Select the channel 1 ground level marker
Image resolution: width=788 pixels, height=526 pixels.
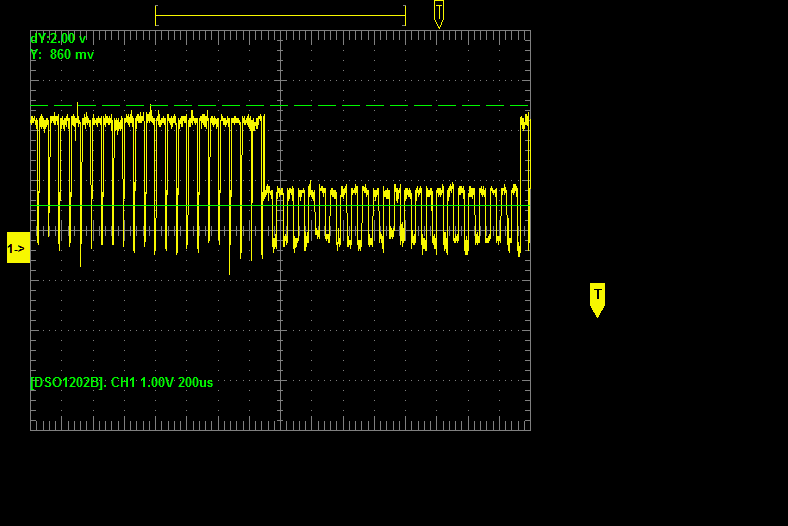coord(19,248)
